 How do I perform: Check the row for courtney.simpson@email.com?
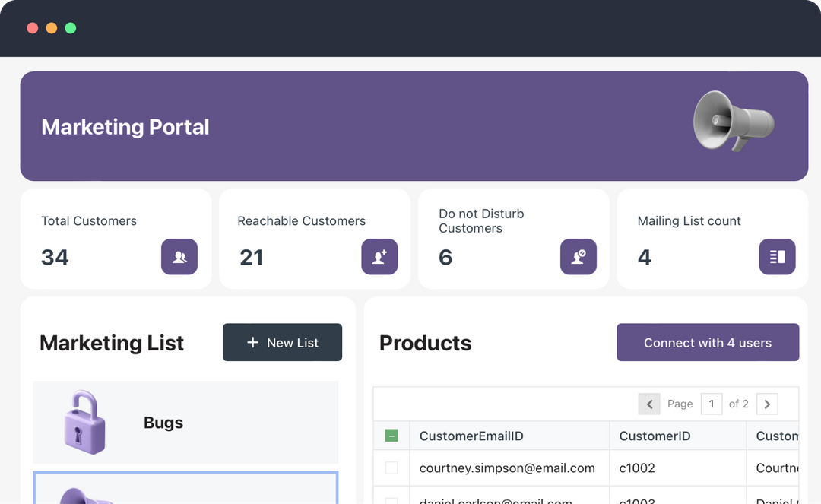(x=391, y=468)
